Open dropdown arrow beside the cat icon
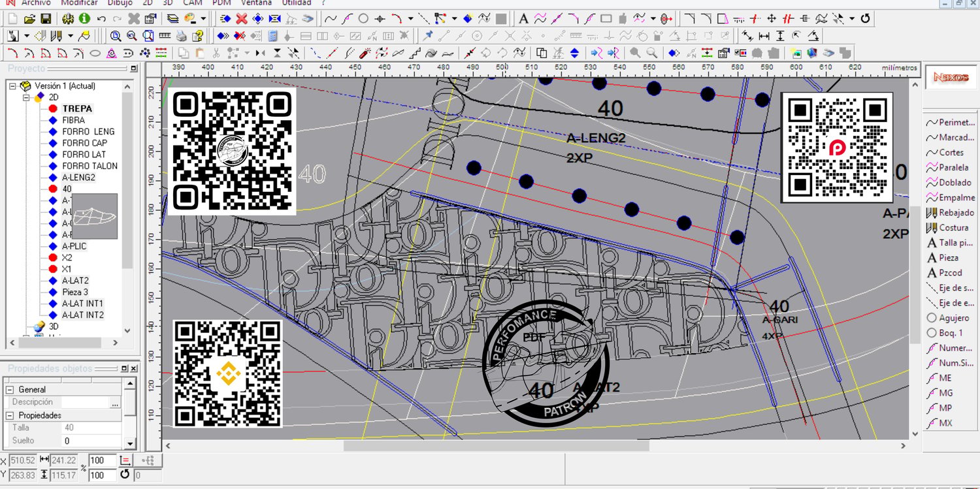 (25, 35)
